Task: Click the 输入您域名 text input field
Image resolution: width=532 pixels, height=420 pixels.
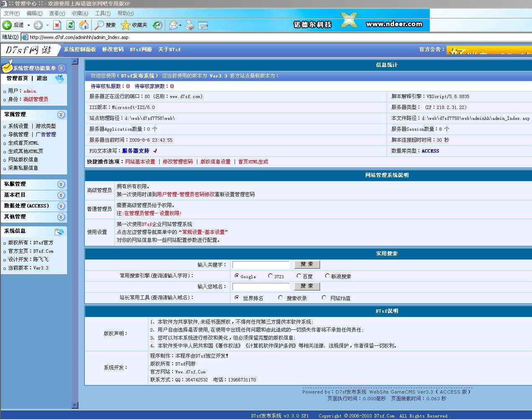Action: tap(261, 286)
